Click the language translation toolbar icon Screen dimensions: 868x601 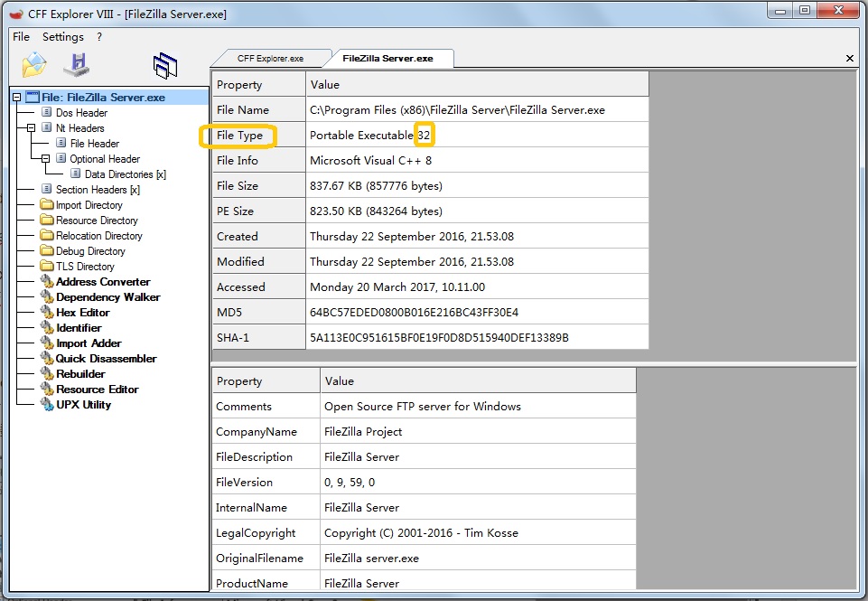[x=165, y=64]
